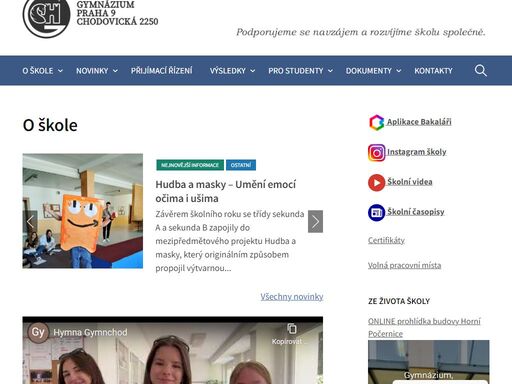
Task: Open ONLINE prohlídka budovy Horní Počernice link
Action: tap(424, 327)
